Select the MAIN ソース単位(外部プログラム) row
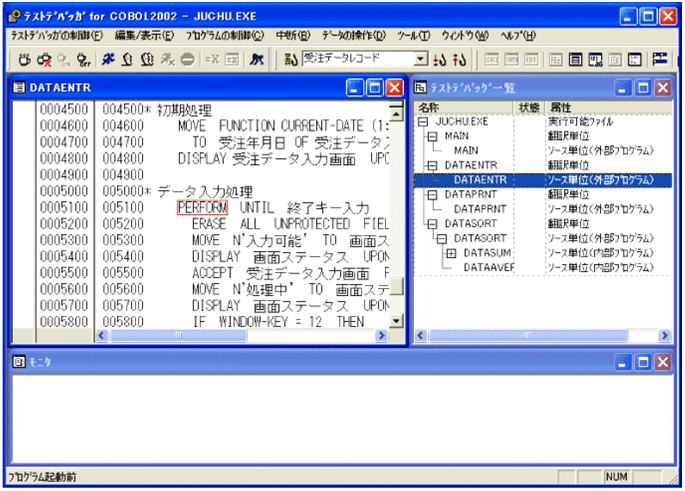 (x=543, y=151)
